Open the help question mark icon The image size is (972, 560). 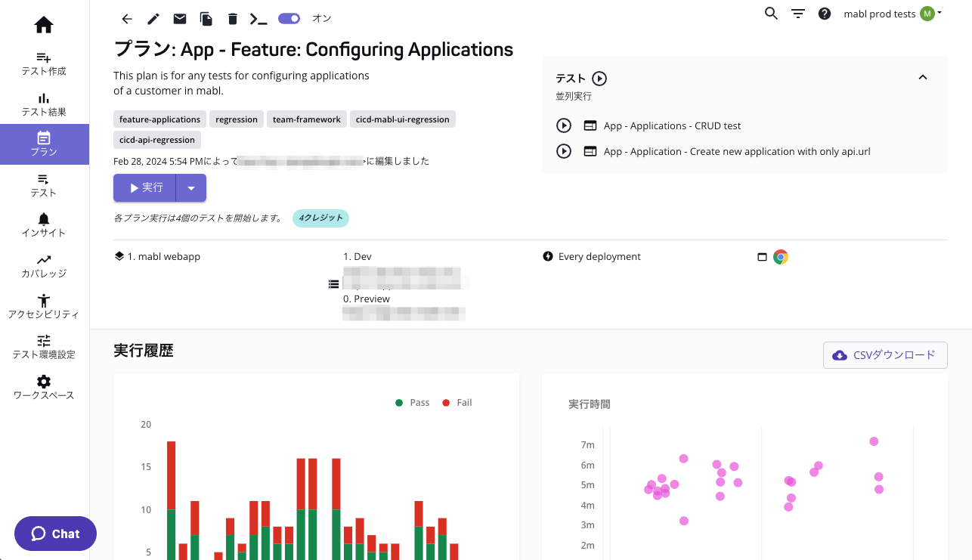(825, 14)
